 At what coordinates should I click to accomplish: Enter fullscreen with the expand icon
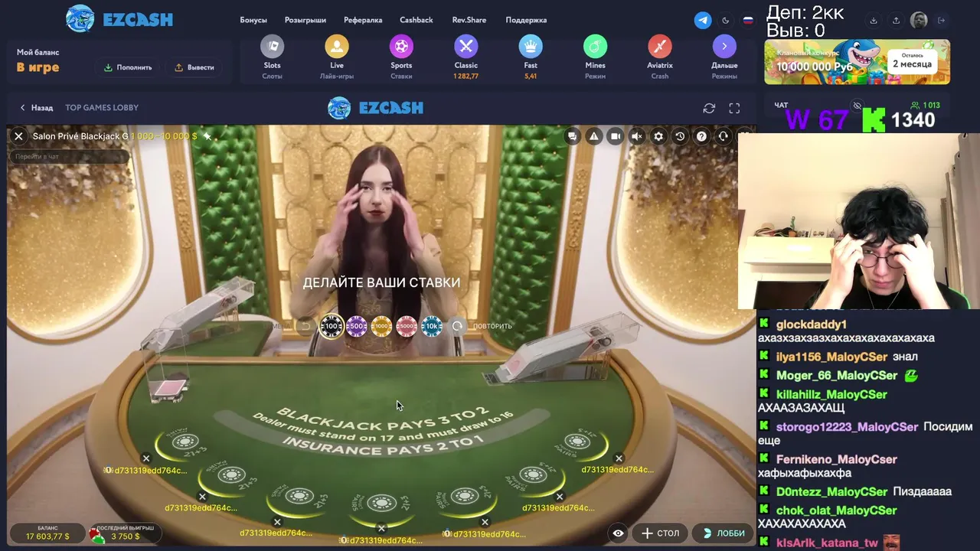tap(734, 108)
